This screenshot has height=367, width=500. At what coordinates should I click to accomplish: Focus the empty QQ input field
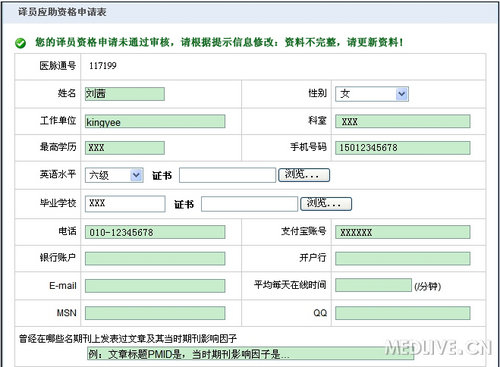403,313
